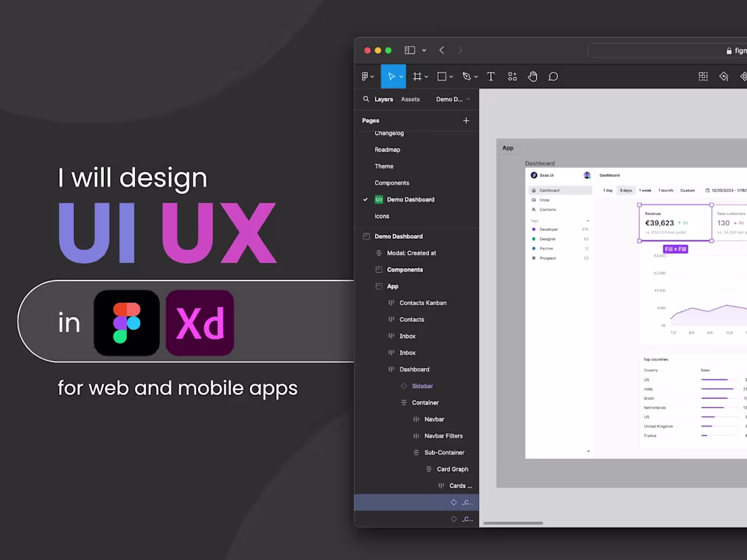Select the Frame tool
Image resolution: width=747 pixels, height=560 pixels.
pyautogui.click(x=418, y=76)
